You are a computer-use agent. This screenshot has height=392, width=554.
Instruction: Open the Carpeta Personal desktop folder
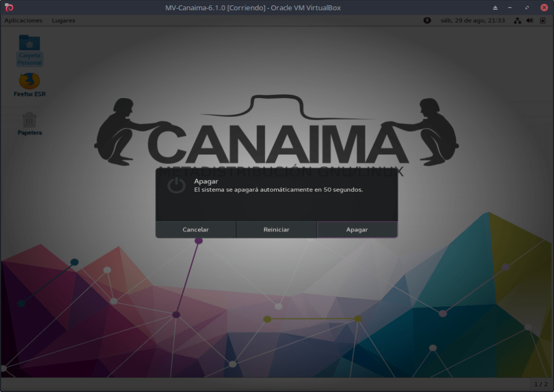tap(29, 50)
